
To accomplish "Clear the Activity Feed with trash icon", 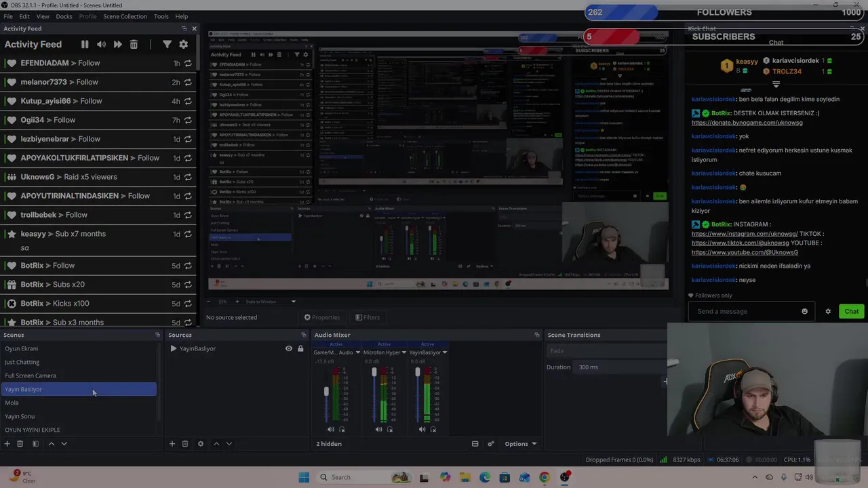I will 134,44.
